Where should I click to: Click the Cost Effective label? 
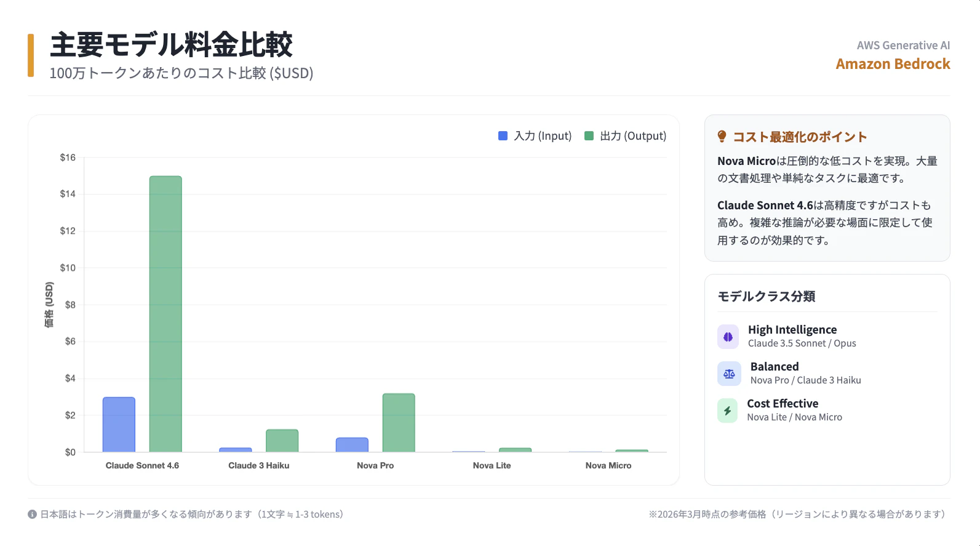(783, 404)
